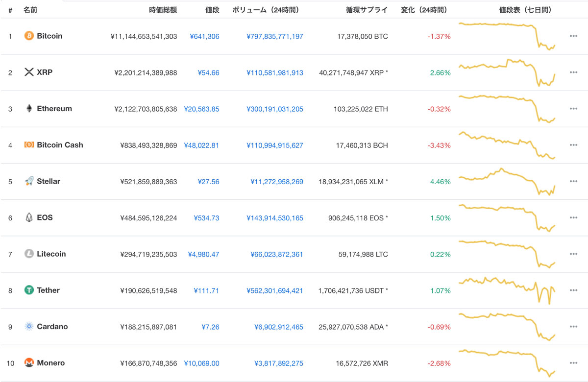This screenshot has width=588, height=382.
Task: Sort by # rank column header
Action: (x=10, y=9)
